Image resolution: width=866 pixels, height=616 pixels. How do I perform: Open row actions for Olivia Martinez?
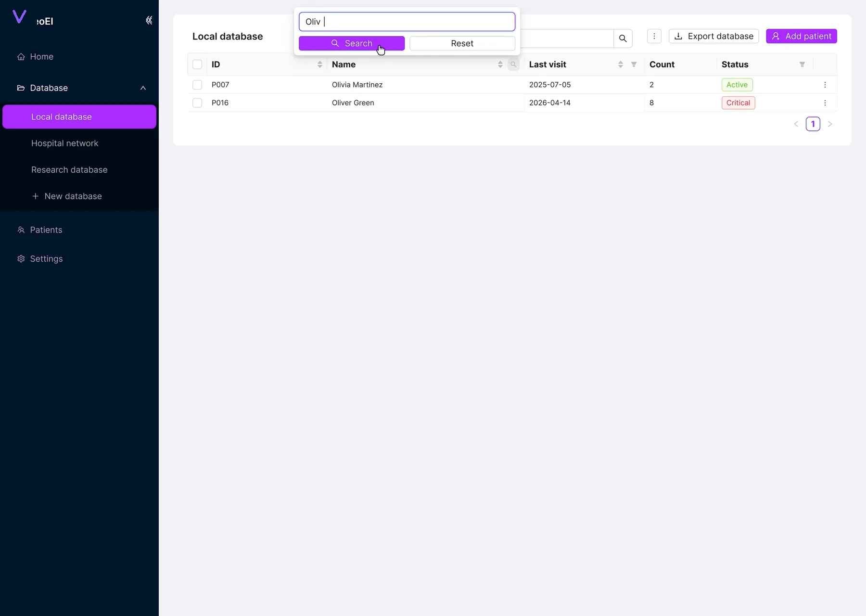825,85
